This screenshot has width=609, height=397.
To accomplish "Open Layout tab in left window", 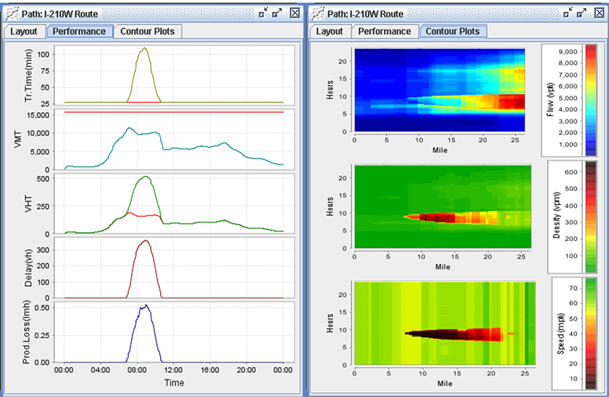I will (23, 31).
